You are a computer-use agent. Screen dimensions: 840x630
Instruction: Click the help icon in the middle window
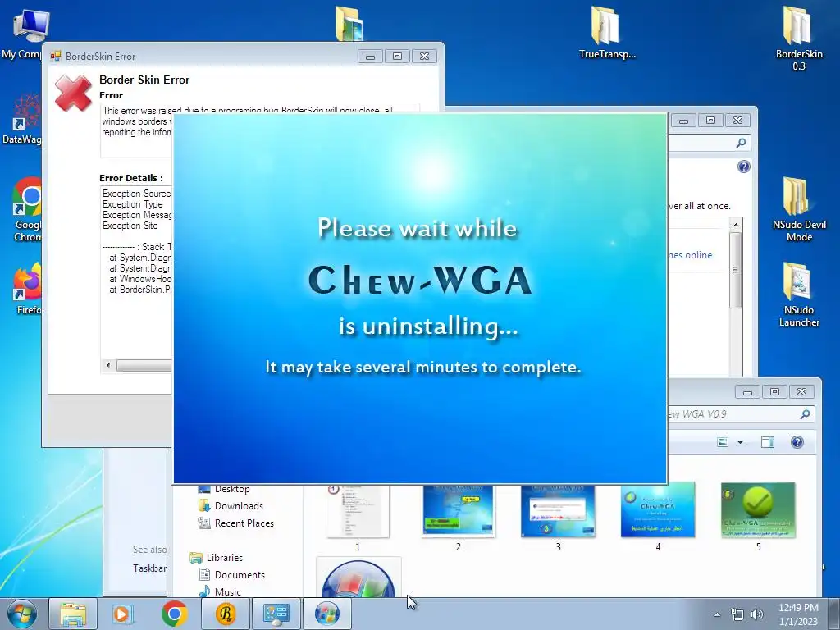743,167
